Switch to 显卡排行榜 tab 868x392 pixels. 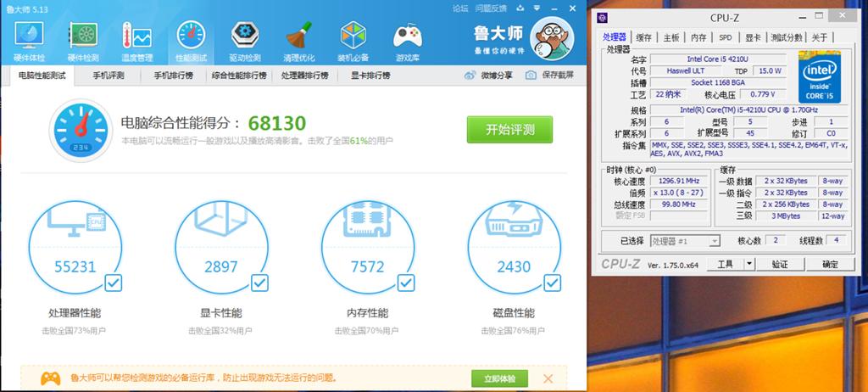click(370, 76)
